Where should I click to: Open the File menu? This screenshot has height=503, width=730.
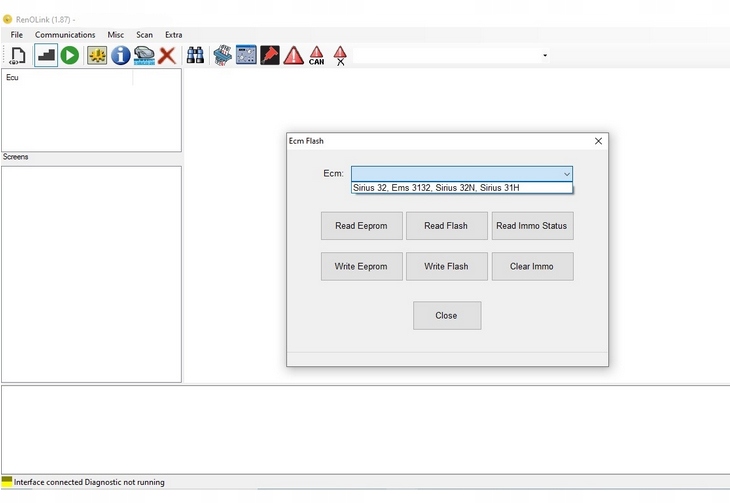(x=17, y=35)
